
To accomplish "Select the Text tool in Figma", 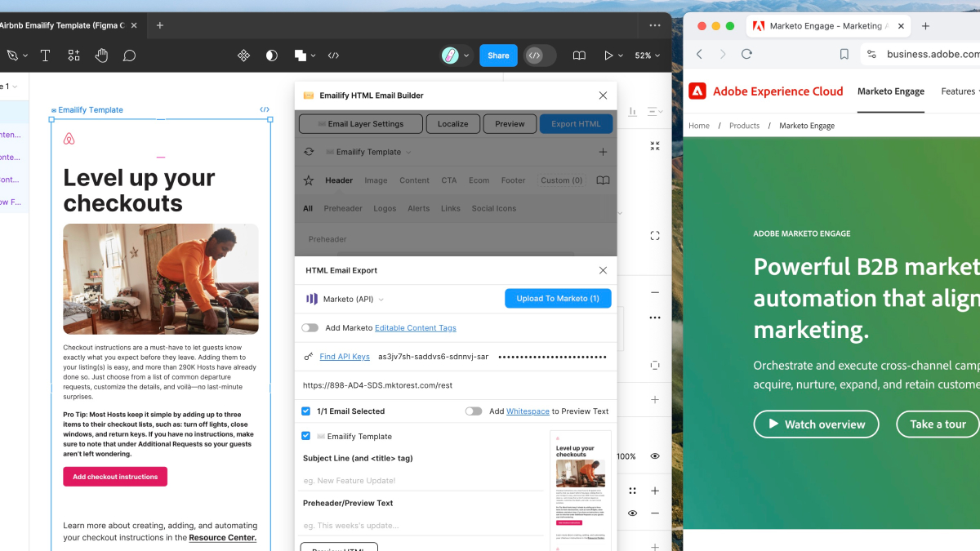I will pyautogui.click(x=45, y=56).
